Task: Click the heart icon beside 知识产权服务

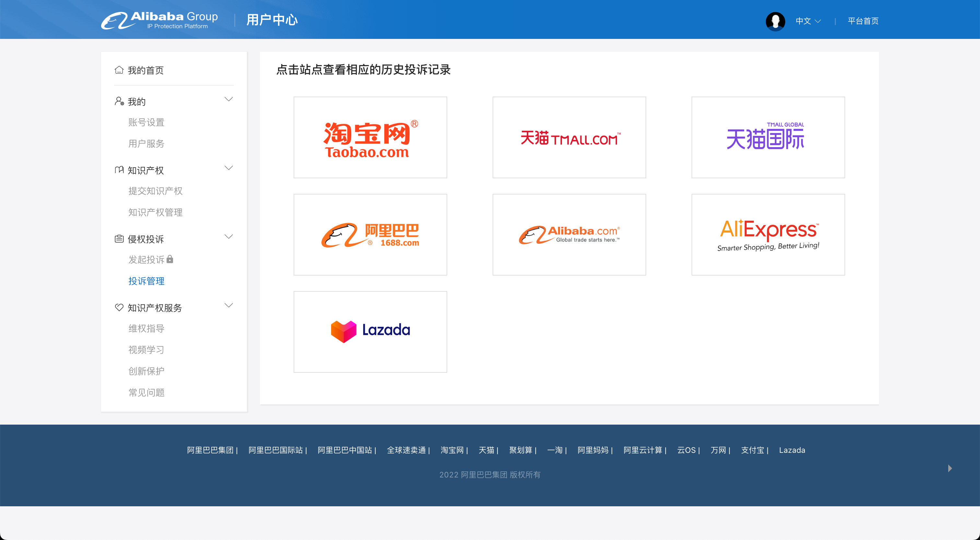Action: (119, 307)
